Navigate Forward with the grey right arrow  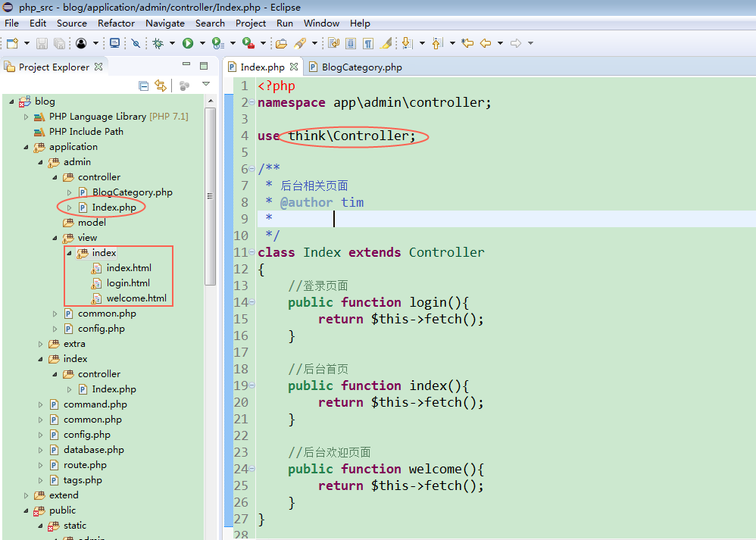515,43
